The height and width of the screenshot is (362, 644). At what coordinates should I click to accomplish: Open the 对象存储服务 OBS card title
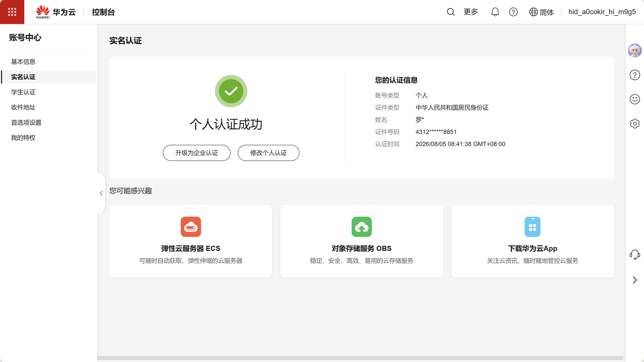pos(361,248)
